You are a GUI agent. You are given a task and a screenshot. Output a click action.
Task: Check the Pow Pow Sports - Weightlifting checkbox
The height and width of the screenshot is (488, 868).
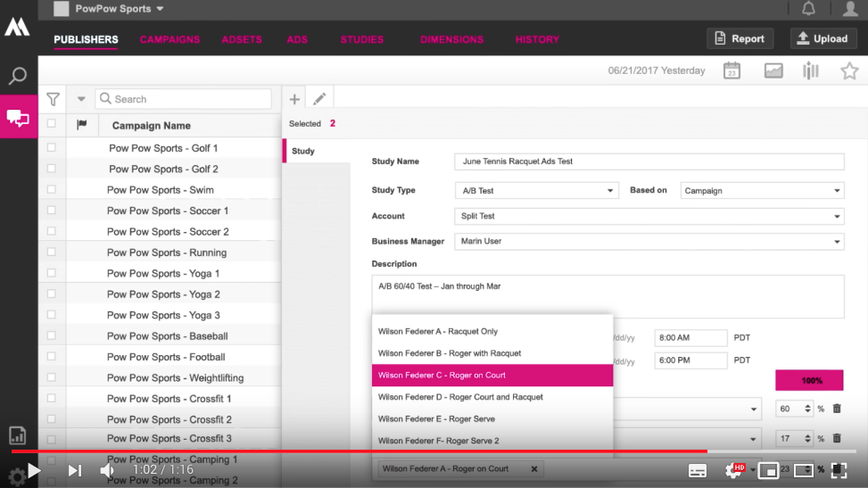point(52,377)
